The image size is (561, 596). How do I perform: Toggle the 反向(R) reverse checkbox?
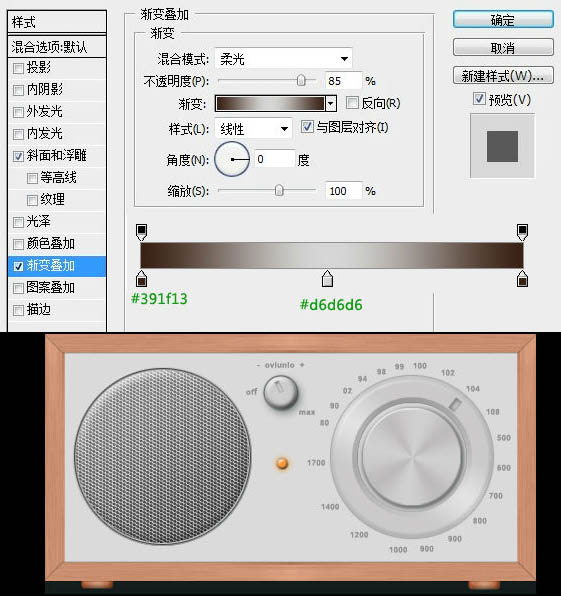tap(352, 102)
